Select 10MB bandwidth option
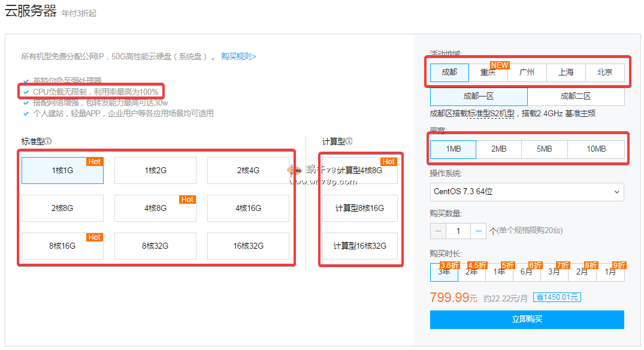This screenshot has height=350, width=644. pos(595,149)
